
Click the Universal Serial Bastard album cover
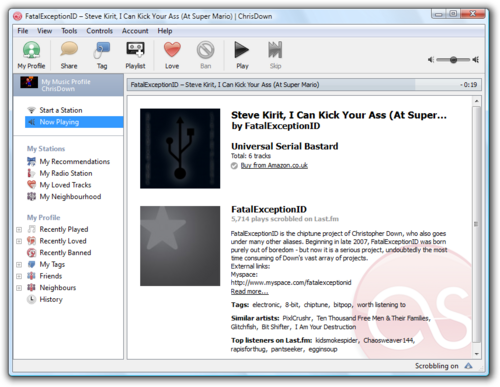click(x=180, y=148)
